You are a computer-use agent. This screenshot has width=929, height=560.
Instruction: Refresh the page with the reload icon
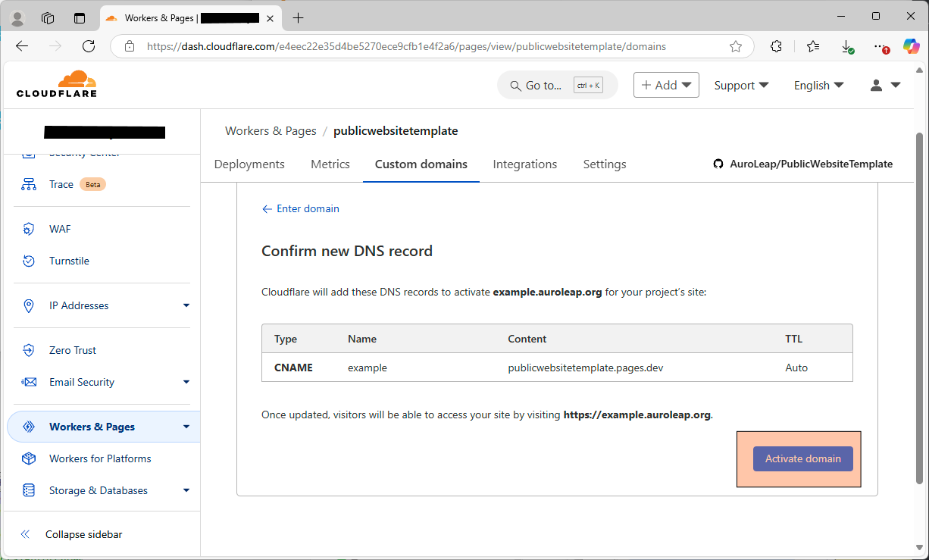click(89, 46)
